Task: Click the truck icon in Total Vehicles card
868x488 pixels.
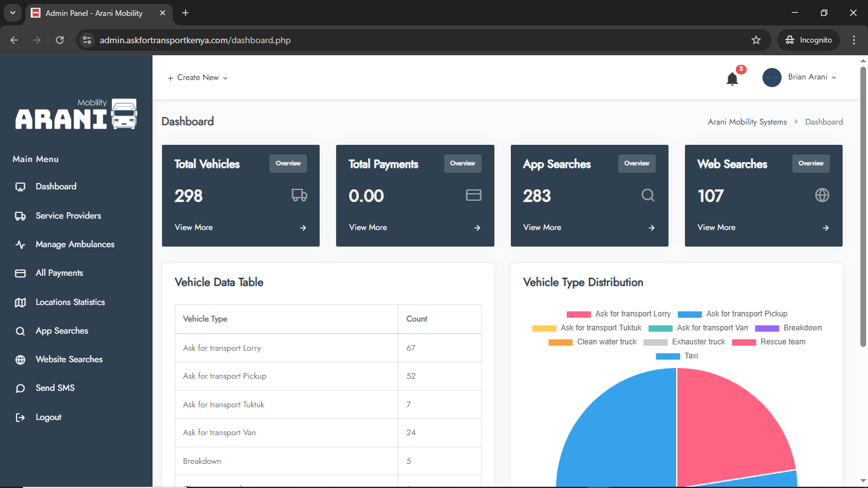Action: (299, 195)
